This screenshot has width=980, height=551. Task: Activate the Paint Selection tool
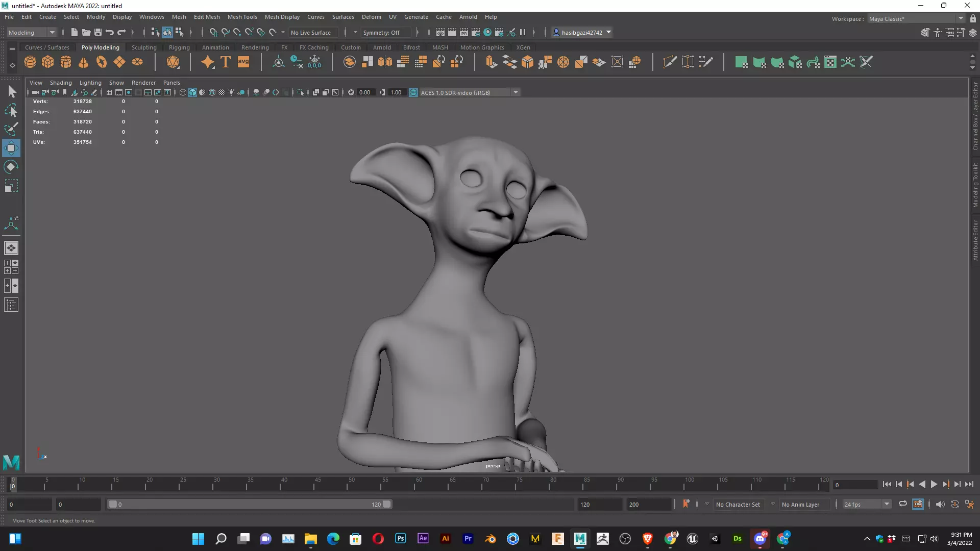click(x=11, y=129)
